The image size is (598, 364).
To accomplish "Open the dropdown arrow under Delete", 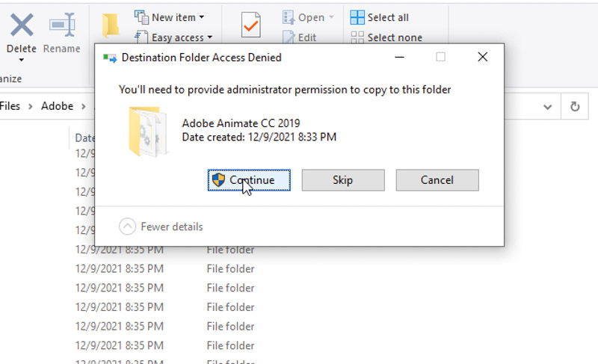I will pos(21,60).
